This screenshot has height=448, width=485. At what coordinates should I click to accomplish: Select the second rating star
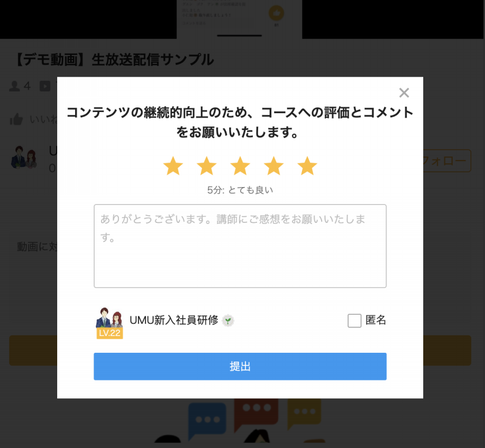207,166
